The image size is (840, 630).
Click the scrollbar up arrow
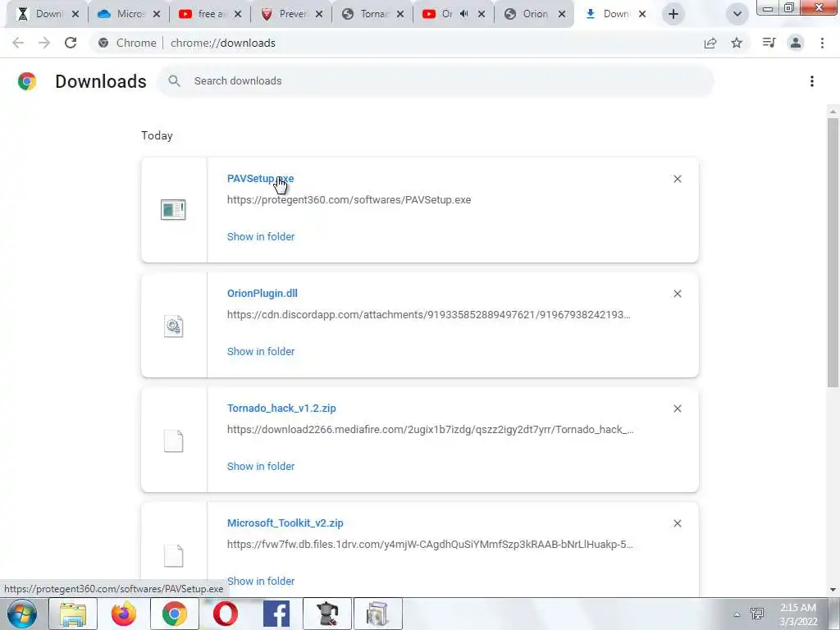pos(833,112)
